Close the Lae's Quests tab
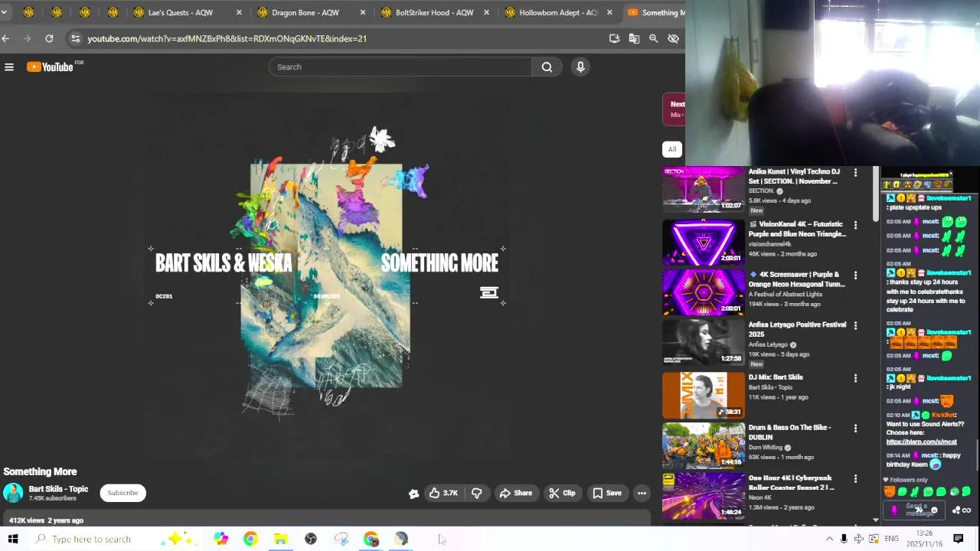980x551 pixels. 239,12
